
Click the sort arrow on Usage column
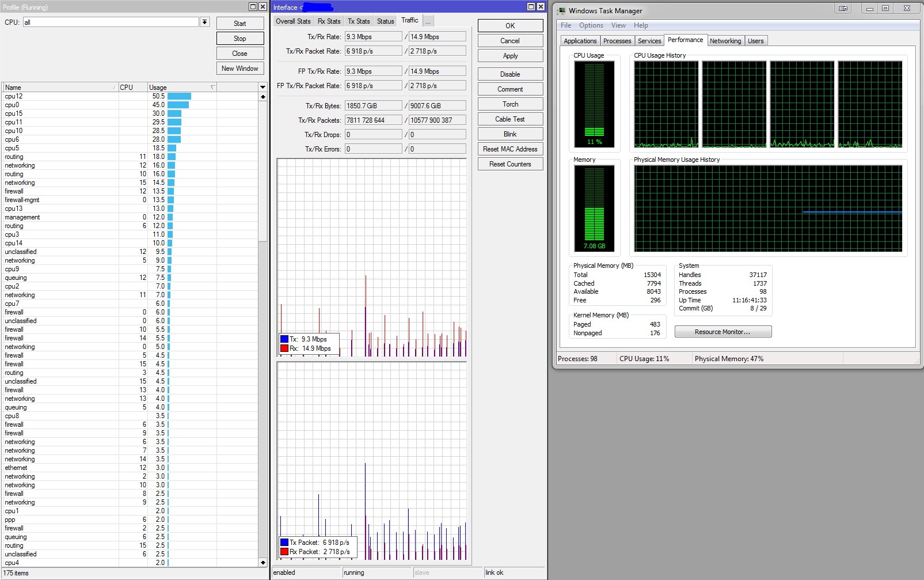[x=212, y=88]
